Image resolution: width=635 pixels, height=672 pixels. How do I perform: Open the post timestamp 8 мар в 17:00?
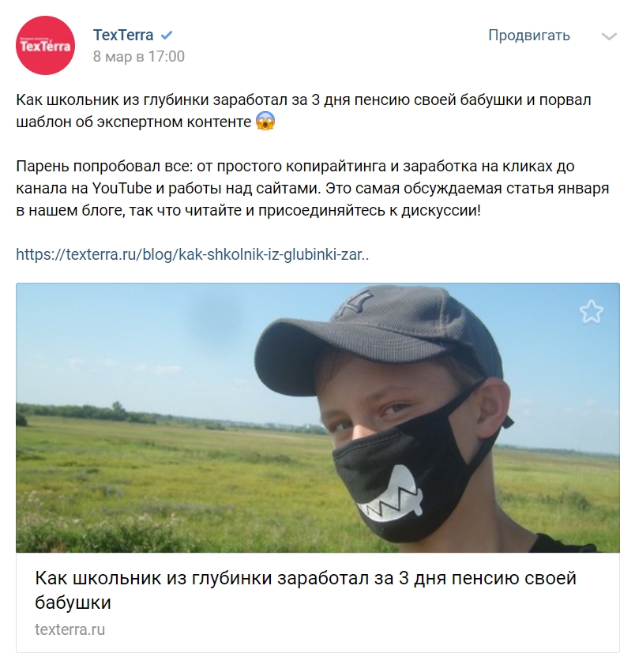click(x=138, y=57)
